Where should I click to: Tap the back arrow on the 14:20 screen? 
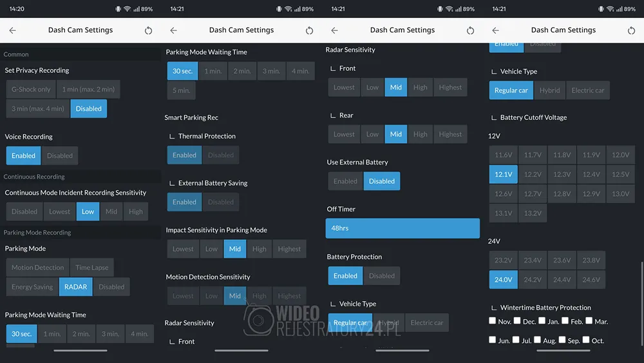click(12, 30)
